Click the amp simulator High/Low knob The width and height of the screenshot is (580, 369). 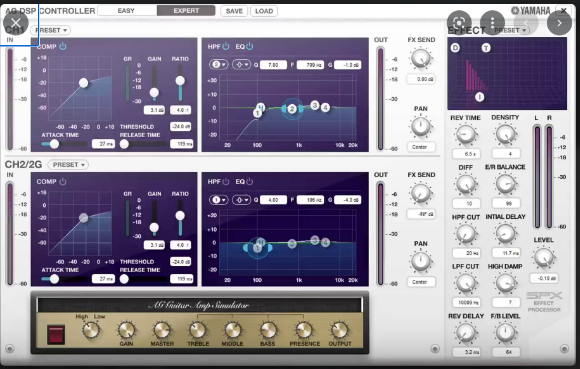(91, 329)
